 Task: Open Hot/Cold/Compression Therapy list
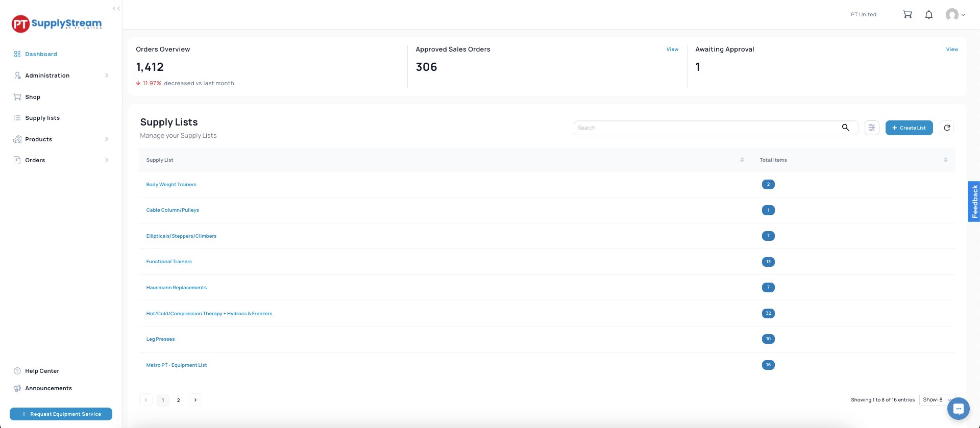(209, 314)
